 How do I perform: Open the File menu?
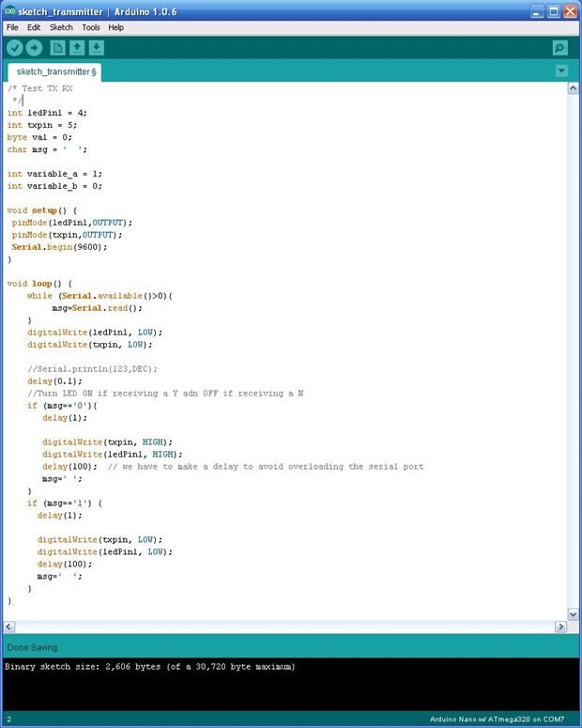pos(12,27)
